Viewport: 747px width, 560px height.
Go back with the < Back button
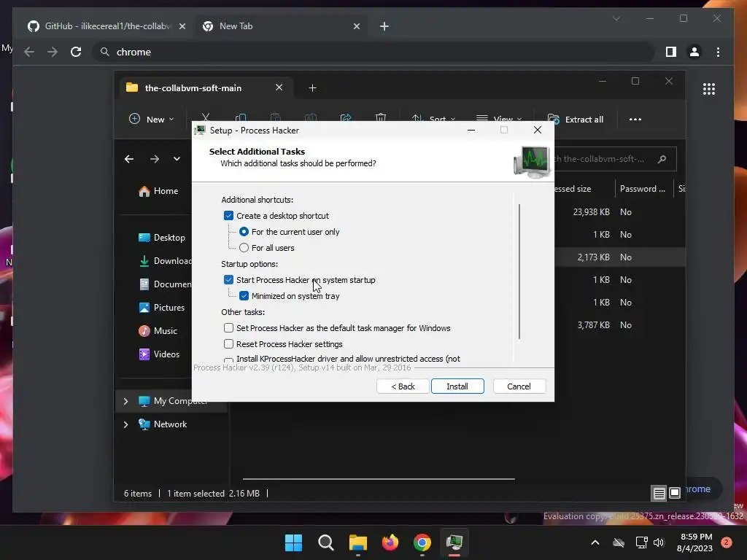point(403,386)
